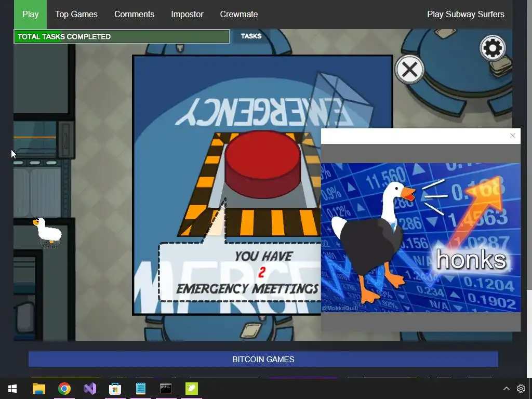Open File Explorer from the taskbar
Viewport: 532px width, 399px height.
(38, 389)
